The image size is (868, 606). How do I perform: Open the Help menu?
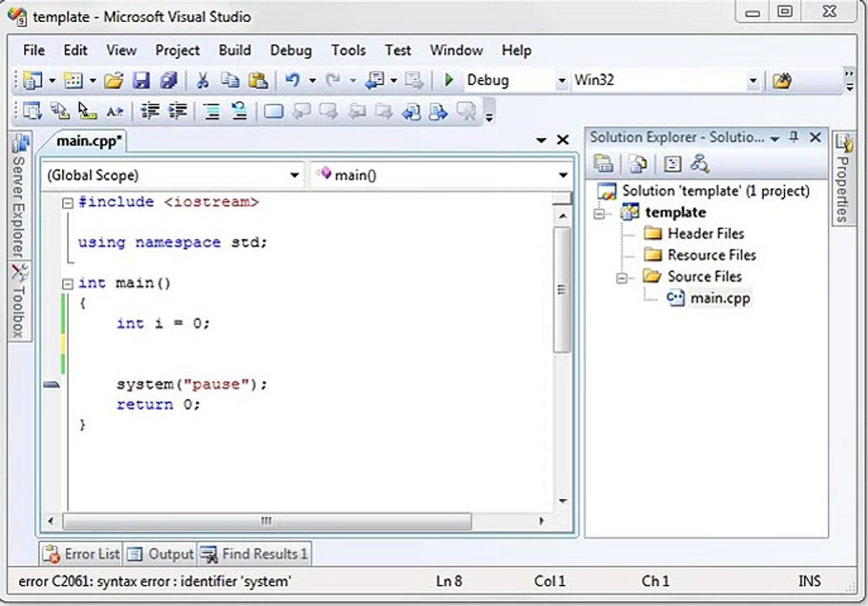point(516,50)
